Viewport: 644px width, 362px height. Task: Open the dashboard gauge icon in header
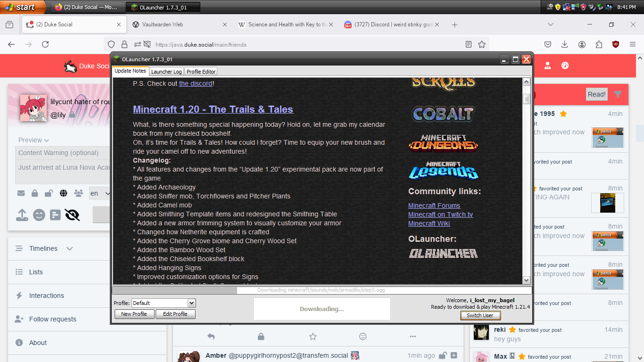565,66
